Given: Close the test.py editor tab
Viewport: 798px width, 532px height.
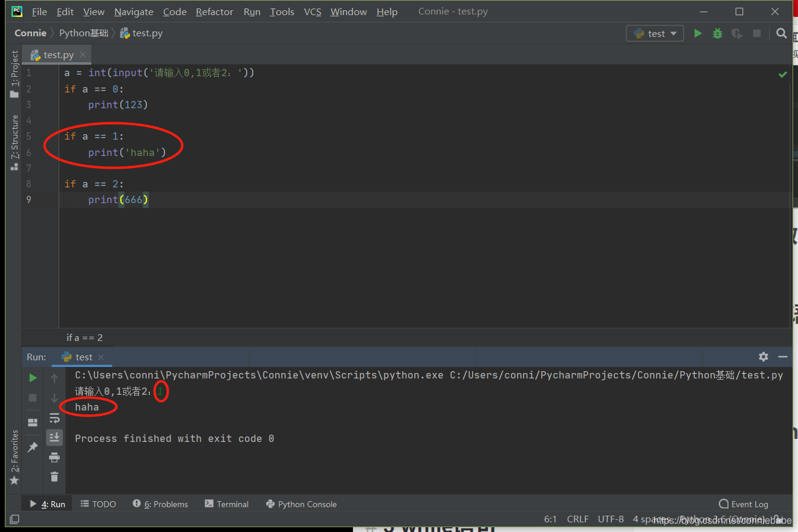Looking at the screenshot, I should pyautogui.click(x=83, y=54).
